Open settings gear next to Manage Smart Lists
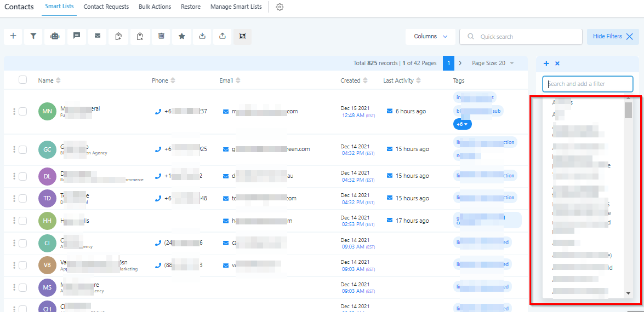This screenshot has width=644, height=312. (280, 7)
